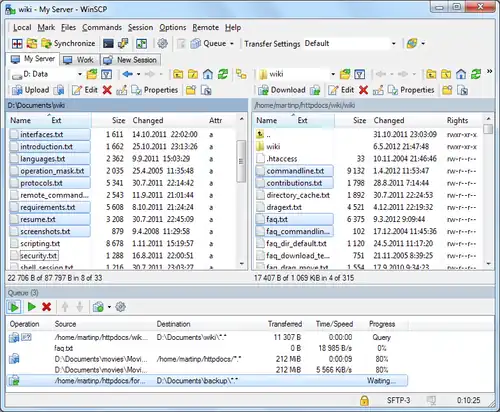The height and width of the screenshot is (412, 500).
Task: Go to remote home directory icon
Action: point(461,74)
